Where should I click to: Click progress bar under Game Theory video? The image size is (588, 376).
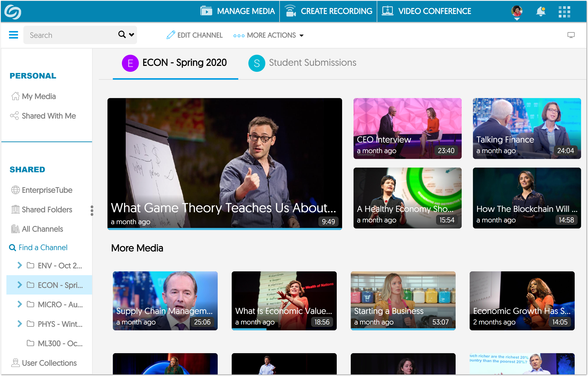click(x=224, y=229)
